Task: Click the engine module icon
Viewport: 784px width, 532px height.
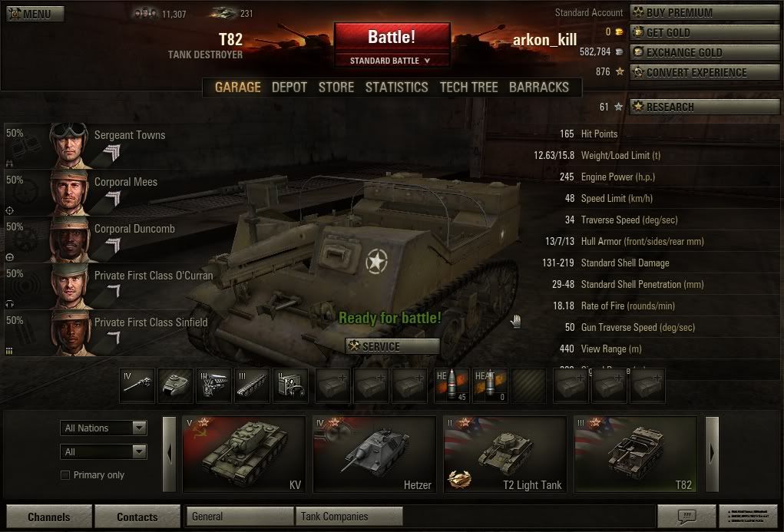Action: pos(213,385)
